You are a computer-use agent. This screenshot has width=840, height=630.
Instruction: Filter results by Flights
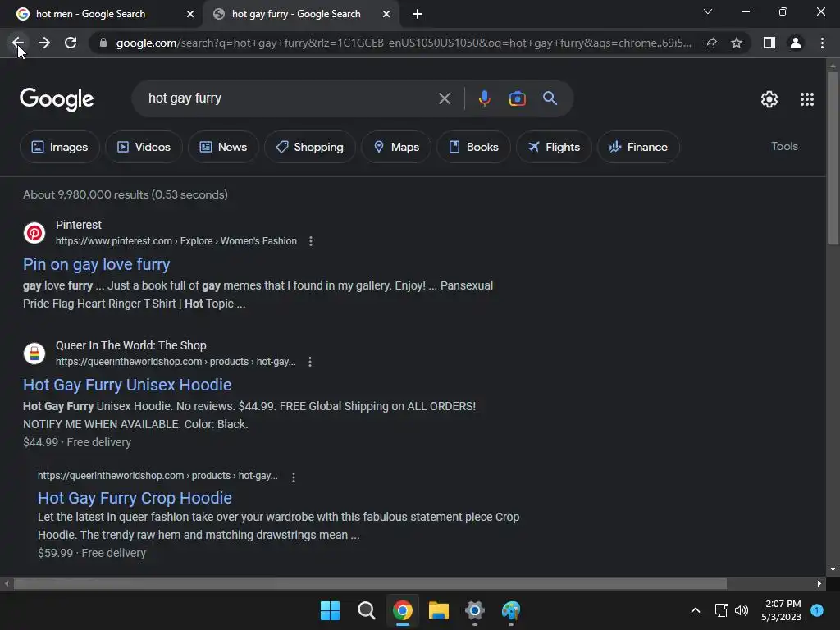[554, 147]
